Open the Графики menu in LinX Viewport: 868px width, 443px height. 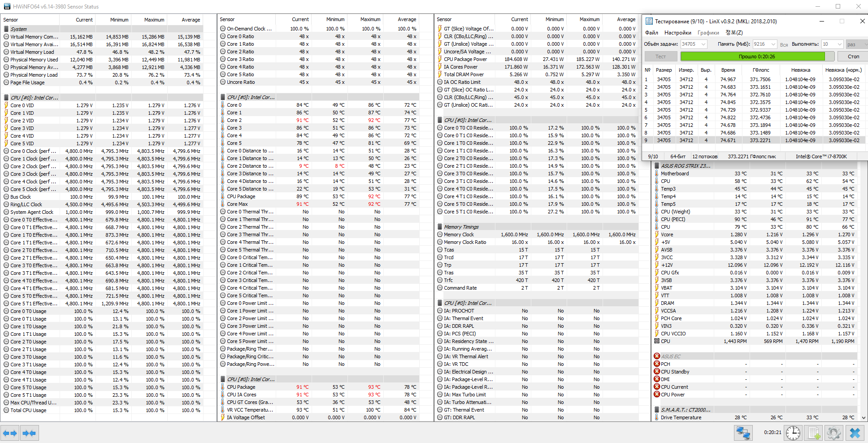[x=708, y=33]
